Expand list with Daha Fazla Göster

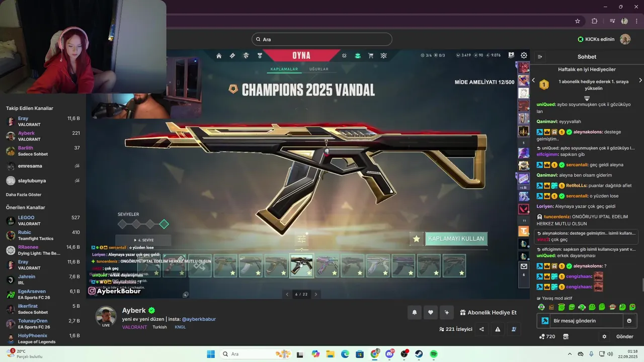pos(24,195)
